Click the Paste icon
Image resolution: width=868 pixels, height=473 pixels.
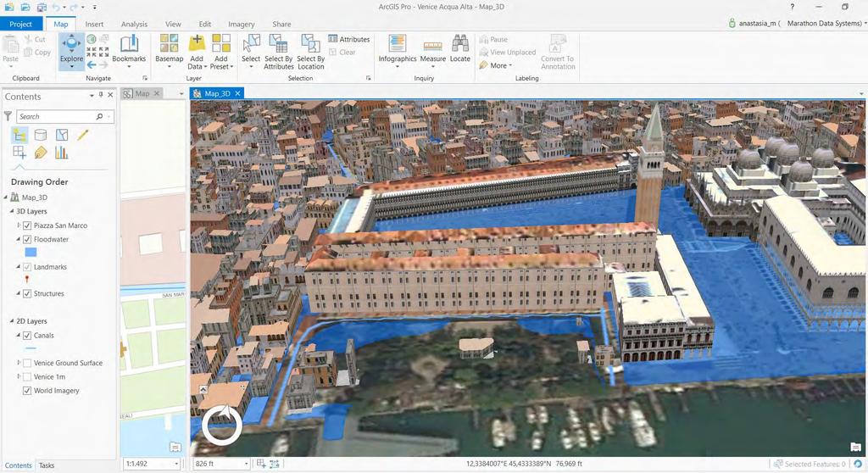10,44
